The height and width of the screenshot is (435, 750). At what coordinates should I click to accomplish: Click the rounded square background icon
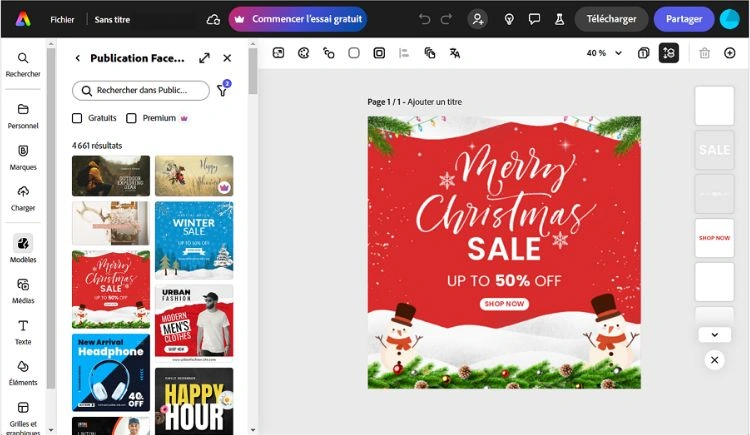(x=354, y=53)
